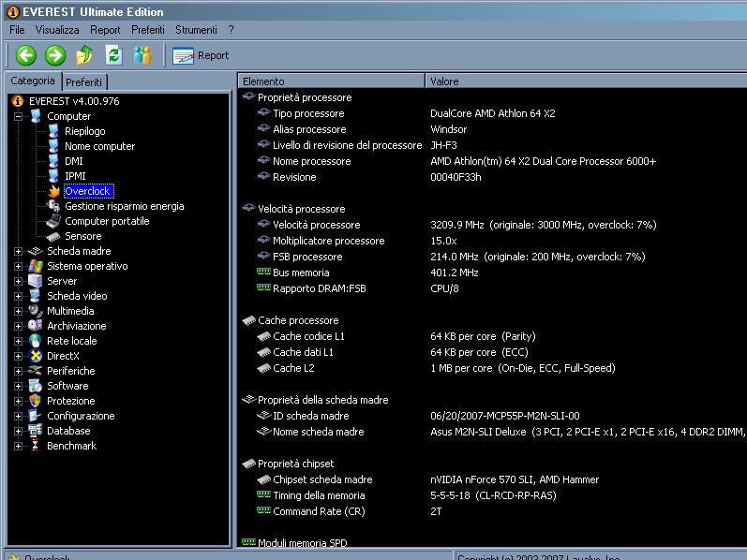747x560 pixels.
Task: Select Gestione risparmio energia item
Action: click(x=124, y=206)
